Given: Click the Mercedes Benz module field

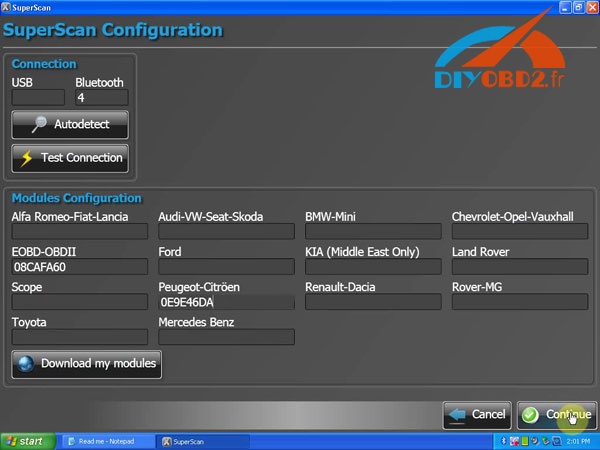Looking at the screenshot, I should [227, 337].
